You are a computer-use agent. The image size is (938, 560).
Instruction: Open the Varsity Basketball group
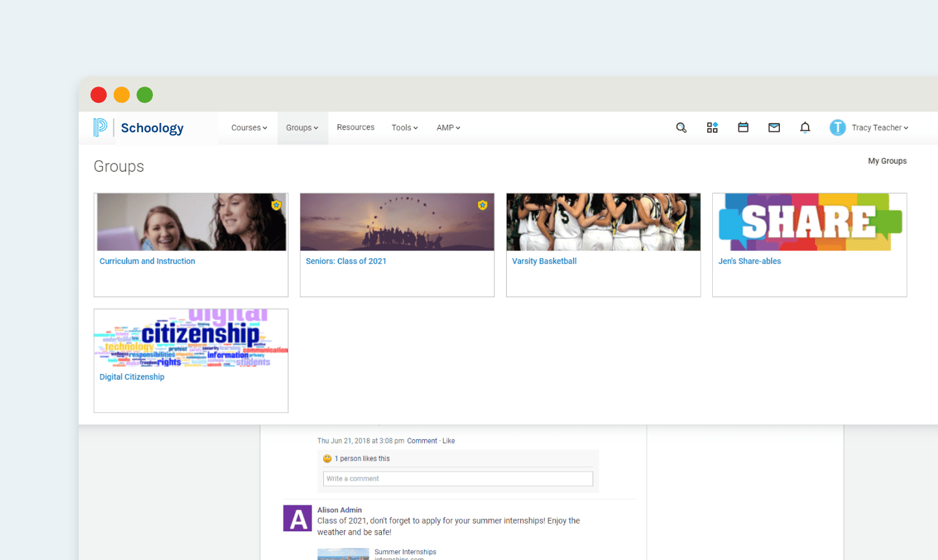pyautogui.click(x=544, y=261)
